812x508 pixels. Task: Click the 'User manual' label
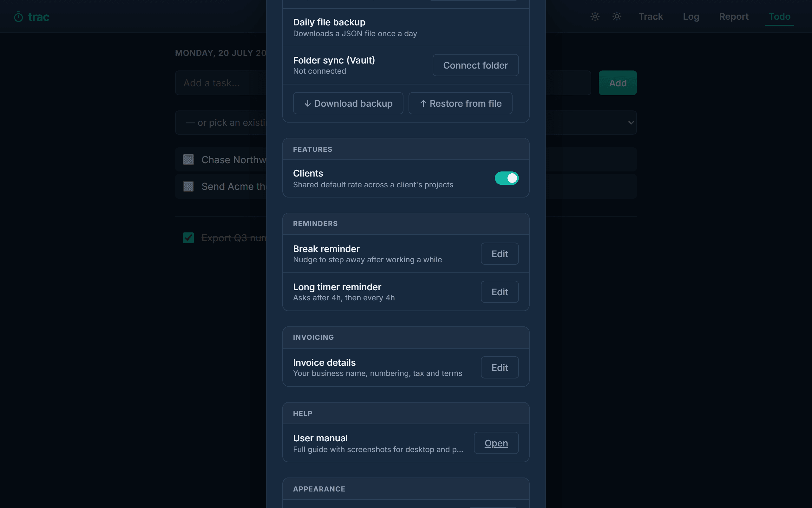320,438
